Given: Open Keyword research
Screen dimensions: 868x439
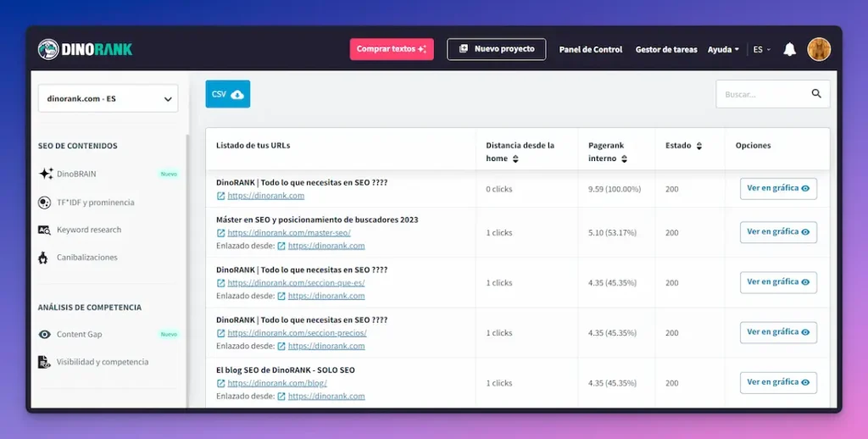Looking at the screenshot, I should [88, 230].
